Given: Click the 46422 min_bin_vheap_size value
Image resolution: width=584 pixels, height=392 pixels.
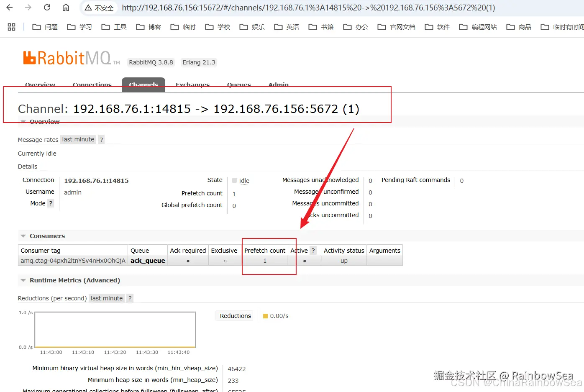Looking at the screenshot, I should [x=237, y=369].
